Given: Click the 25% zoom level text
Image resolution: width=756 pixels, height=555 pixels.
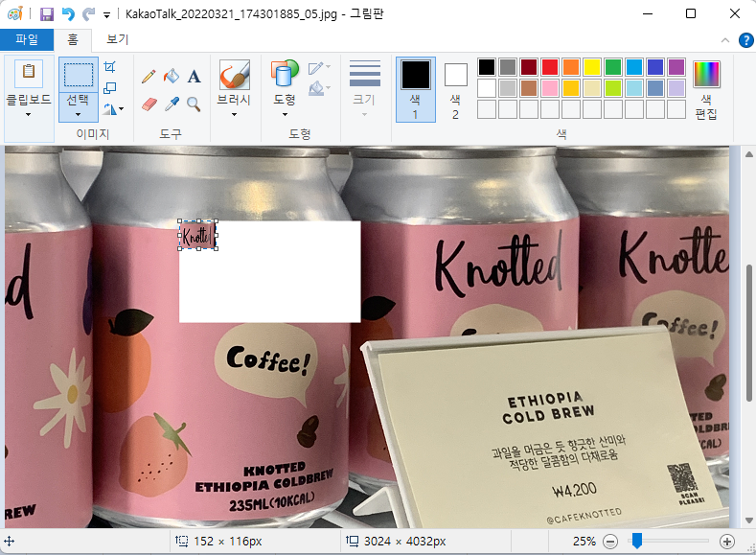Looking at the screenshot, I should click(584, 542).
